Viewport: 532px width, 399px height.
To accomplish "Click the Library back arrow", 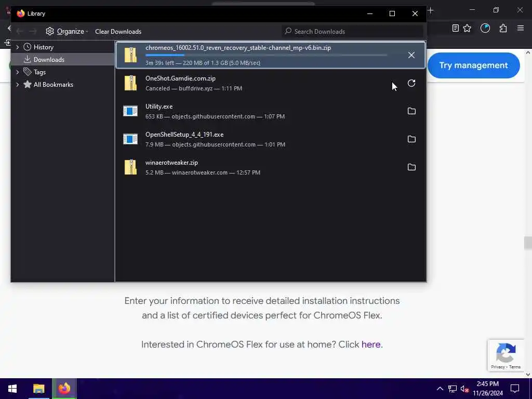I will point(19,32).
